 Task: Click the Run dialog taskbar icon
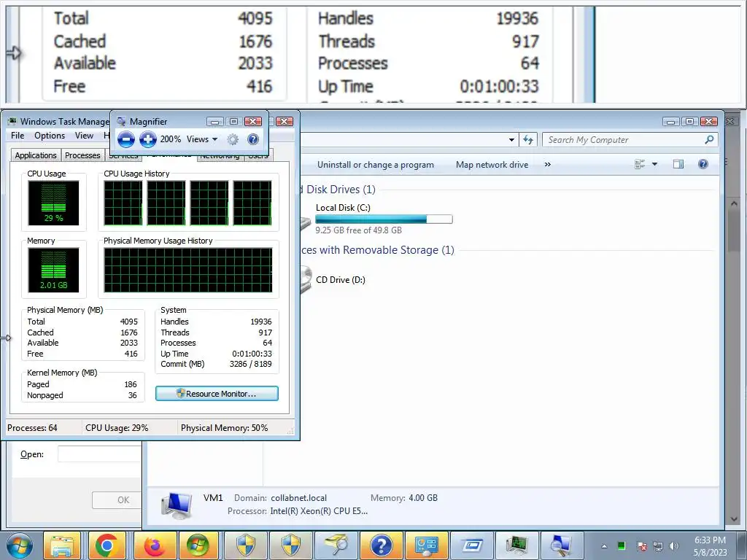click(x=472, y=545)
